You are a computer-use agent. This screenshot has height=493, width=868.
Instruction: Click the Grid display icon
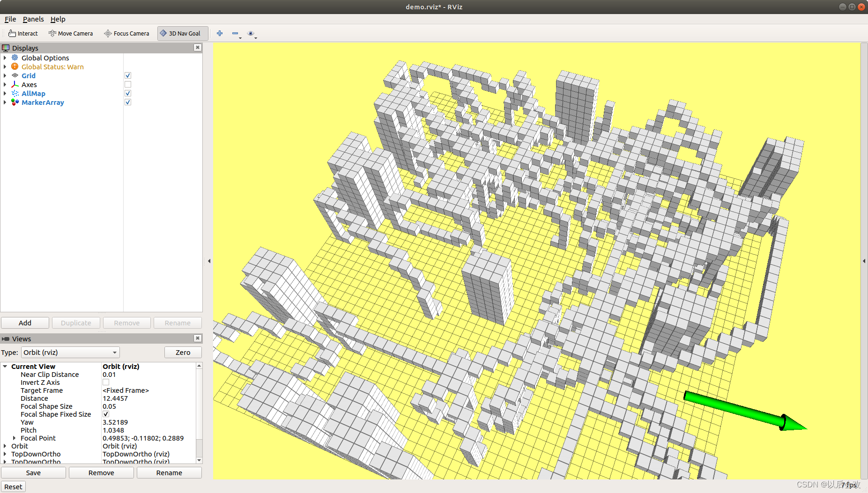(15, 75)
